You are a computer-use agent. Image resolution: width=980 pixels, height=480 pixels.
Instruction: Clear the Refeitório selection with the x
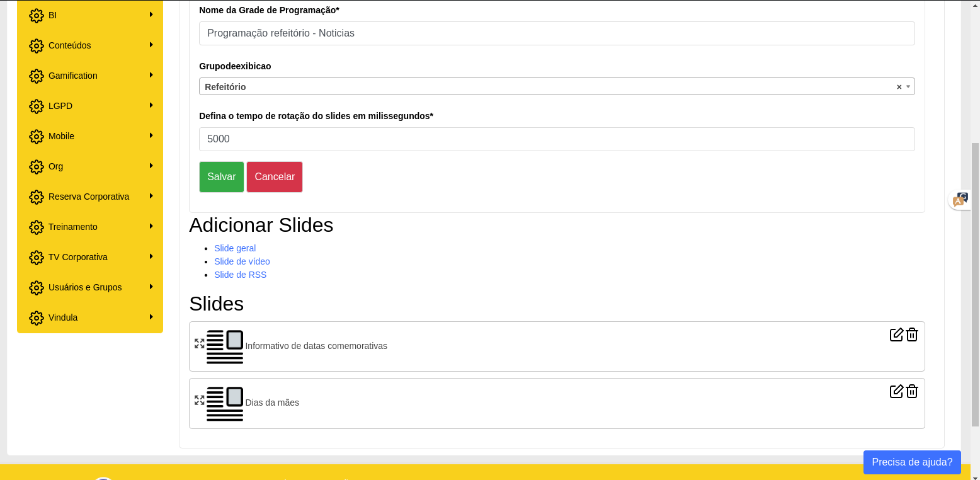pyautogui.click(x=899, y=87)
